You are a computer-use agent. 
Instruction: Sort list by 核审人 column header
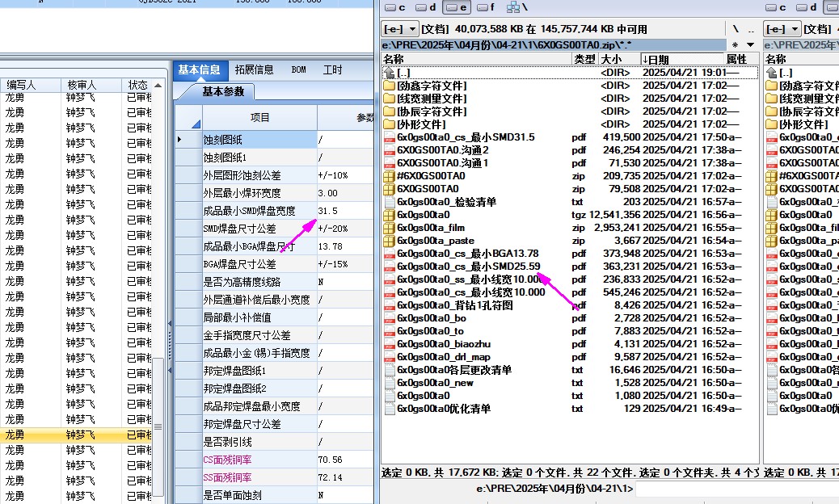tap(91, 85)
